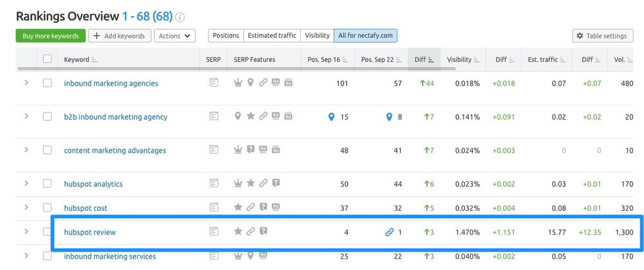Sort by the Keyword column
Screen dimensions: 644x270
coord(80,59)
